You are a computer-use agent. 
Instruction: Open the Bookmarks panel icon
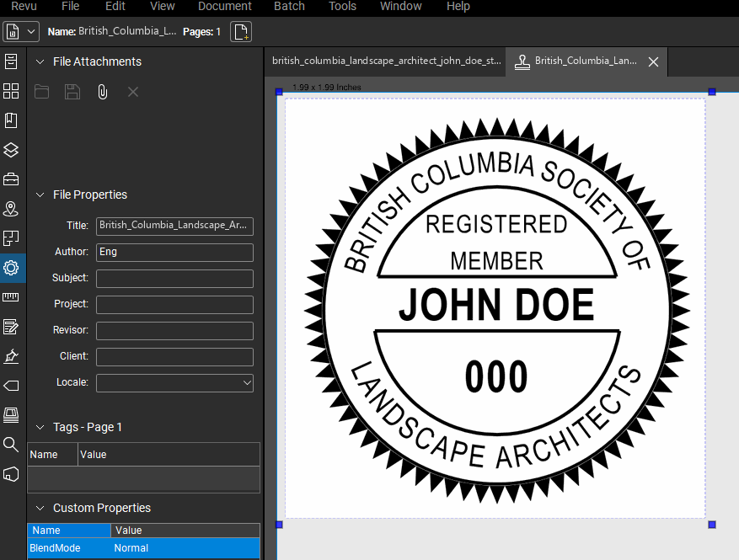click(11, 120)
